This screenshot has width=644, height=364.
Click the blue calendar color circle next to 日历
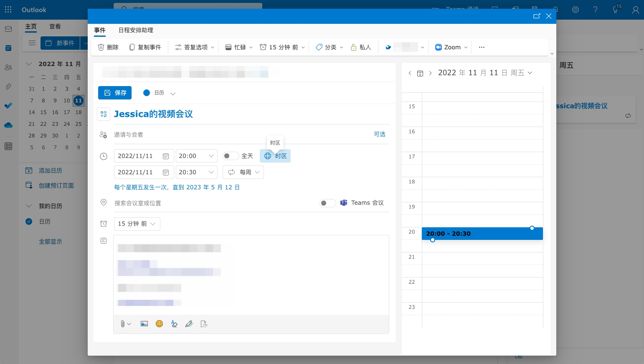pos(147,92)
